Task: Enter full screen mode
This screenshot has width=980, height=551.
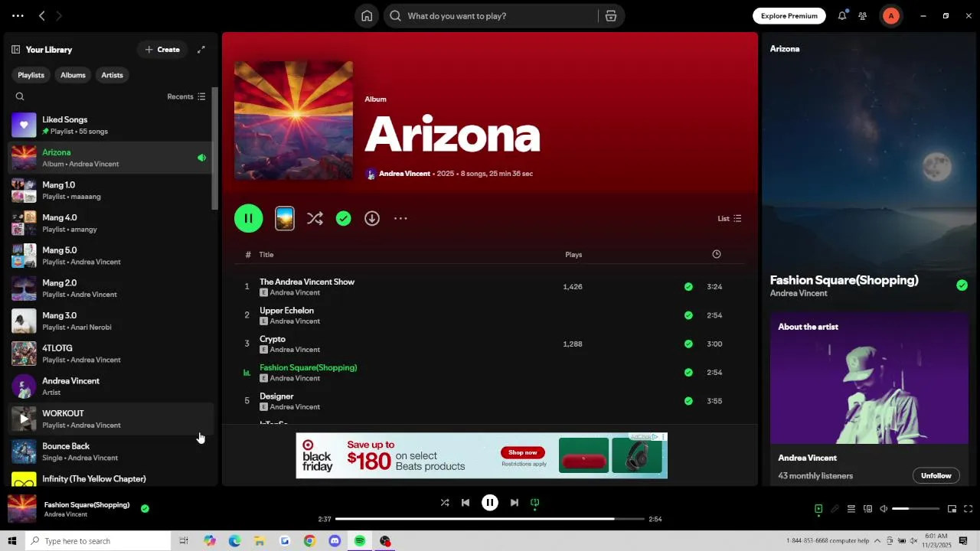Action: click(x=969, y=509)
